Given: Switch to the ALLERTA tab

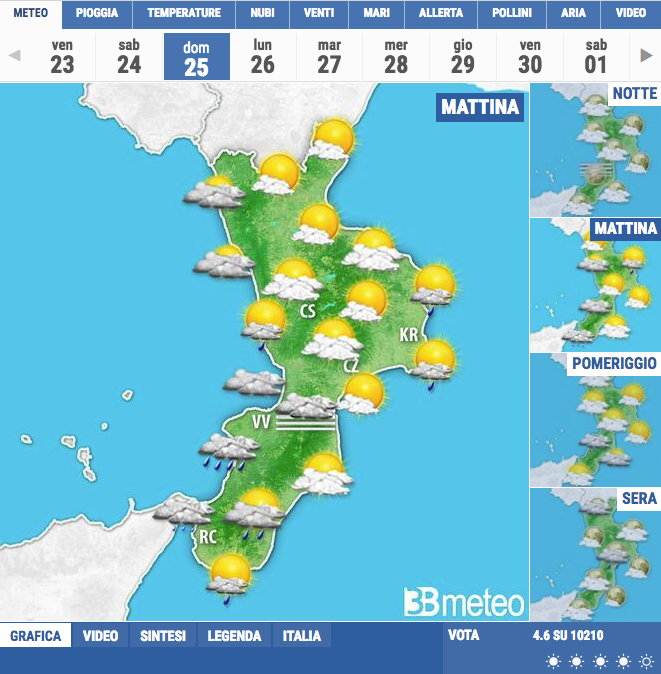Looking at the screenshot, I should 441,14.
